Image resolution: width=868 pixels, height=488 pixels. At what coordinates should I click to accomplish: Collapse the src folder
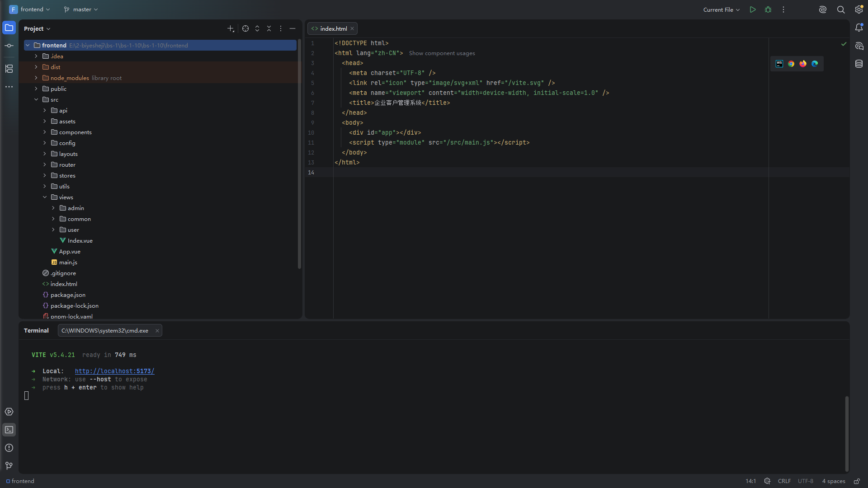(36, 99)
